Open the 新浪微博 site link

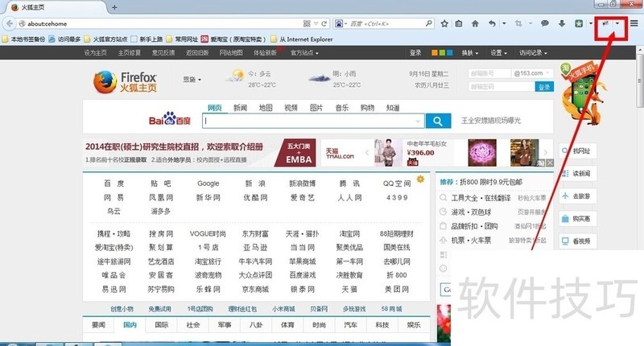tap(303, 183)
